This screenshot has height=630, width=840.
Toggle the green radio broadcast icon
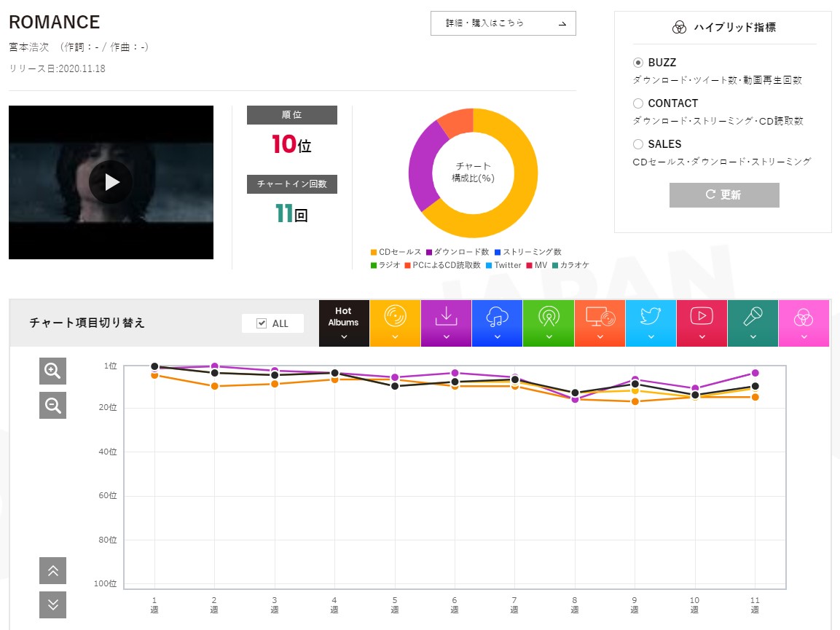[x=549, y=323]
